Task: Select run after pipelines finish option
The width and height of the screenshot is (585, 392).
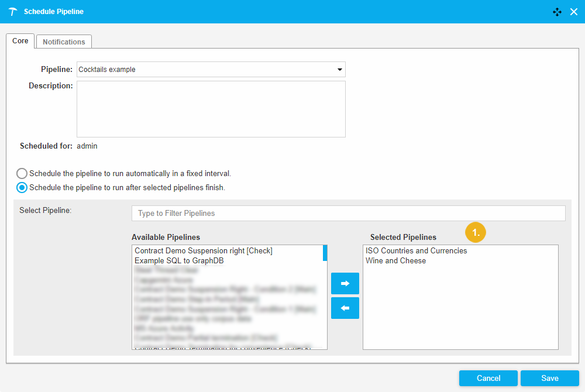Action: pyautogui.click(x=22, y=188)
